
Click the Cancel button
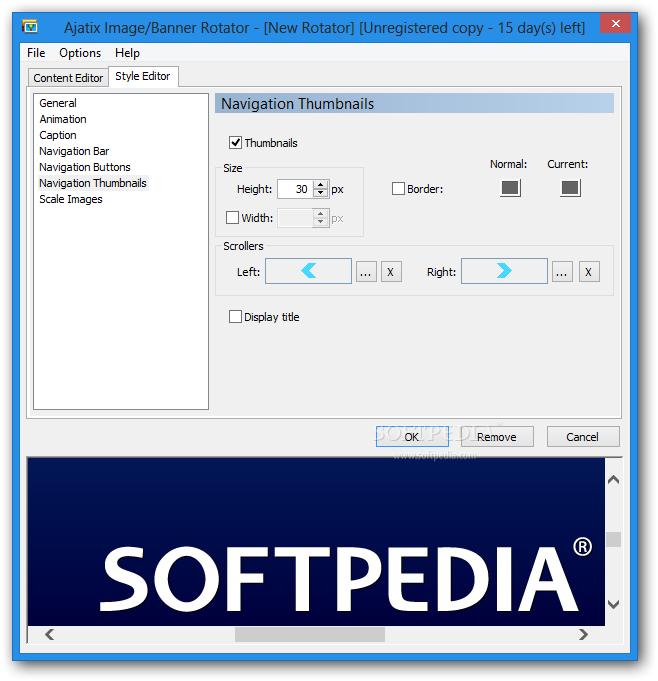point(583,436)
